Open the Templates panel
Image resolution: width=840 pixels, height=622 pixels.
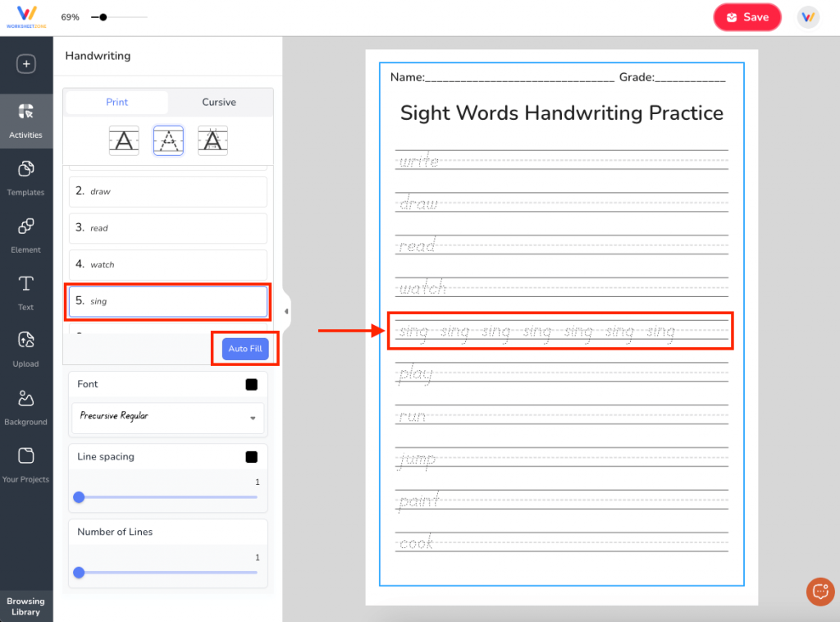click(x=26, y=176)
